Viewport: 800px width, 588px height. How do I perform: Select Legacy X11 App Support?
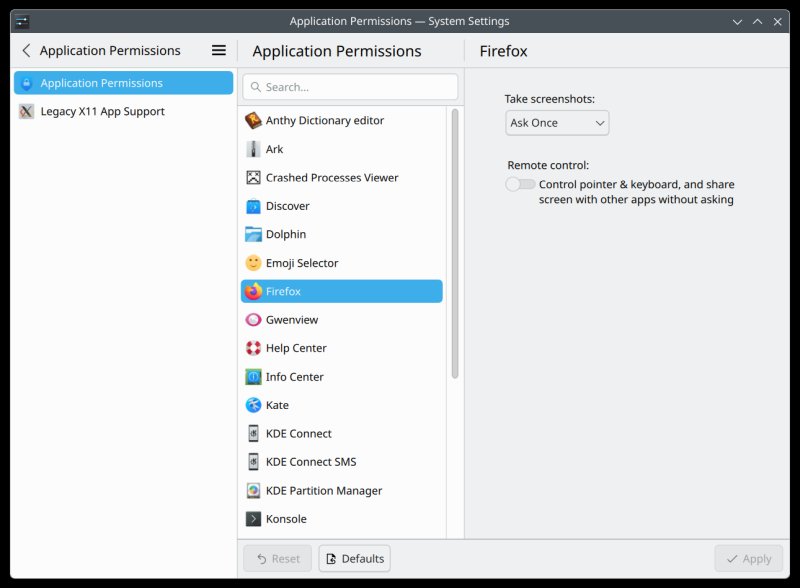coord(100,111)
